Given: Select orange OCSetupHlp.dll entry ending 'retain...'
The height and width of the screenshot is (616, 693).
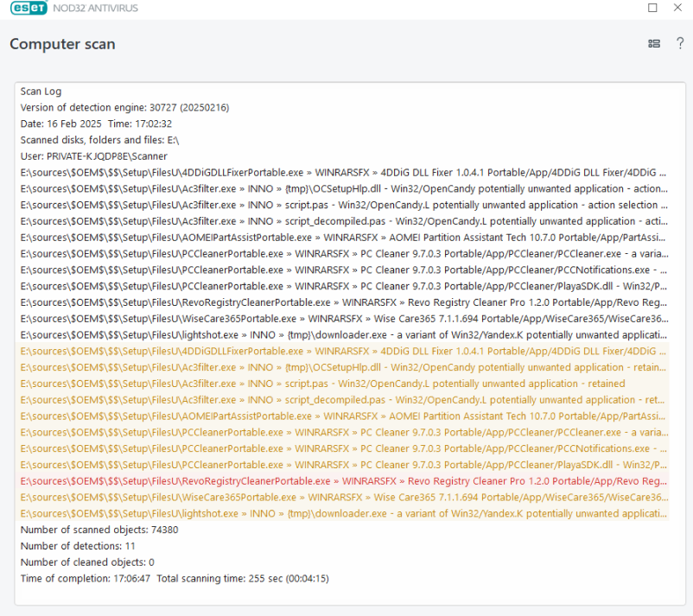Looking at the screenshot, I should (x=343, y=368).
